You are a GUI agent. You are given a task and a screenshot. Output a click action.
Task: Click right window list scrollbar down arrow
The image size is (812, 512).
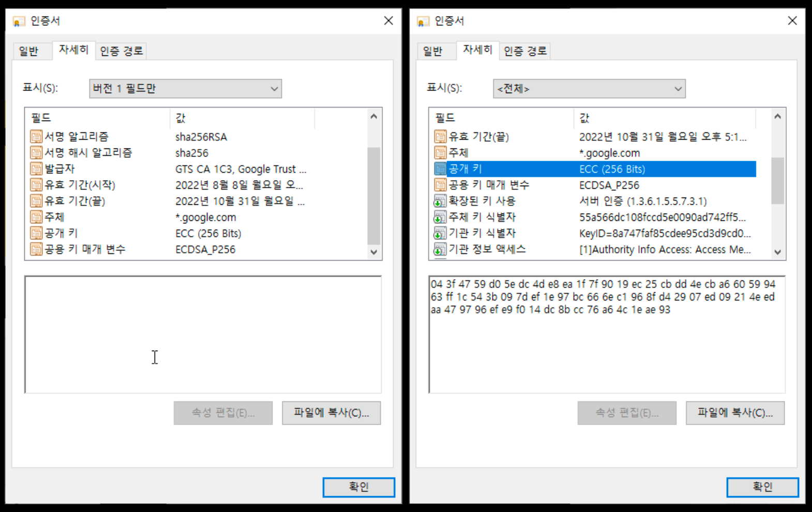coord(777,252)
